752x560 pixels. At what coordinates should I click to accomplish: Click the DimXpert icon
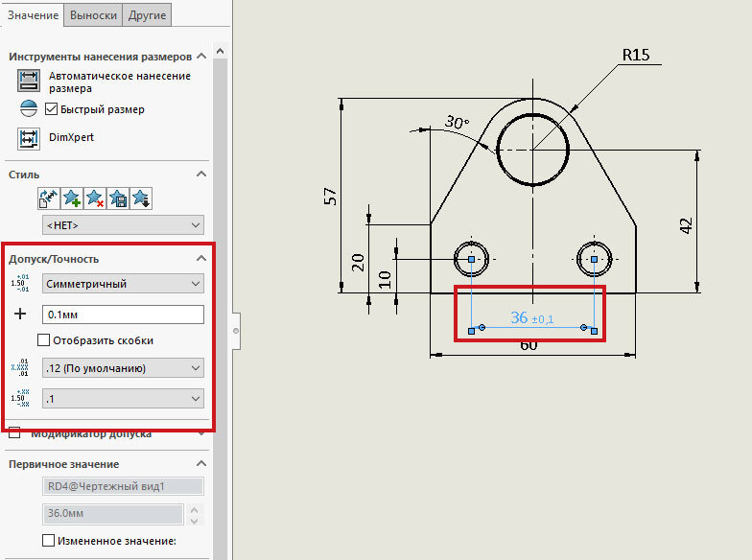[29, 139]
